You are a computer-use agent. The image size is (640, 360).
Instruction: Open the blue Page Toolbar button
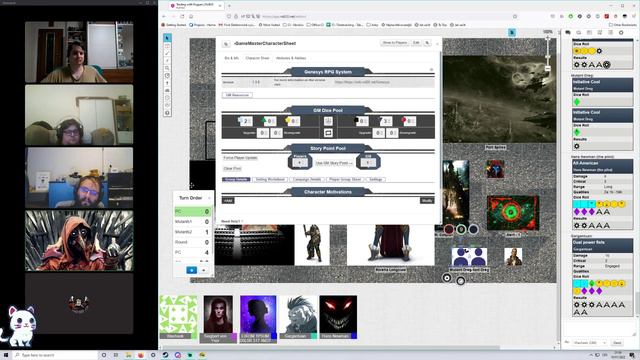click(x=512, y=33)
